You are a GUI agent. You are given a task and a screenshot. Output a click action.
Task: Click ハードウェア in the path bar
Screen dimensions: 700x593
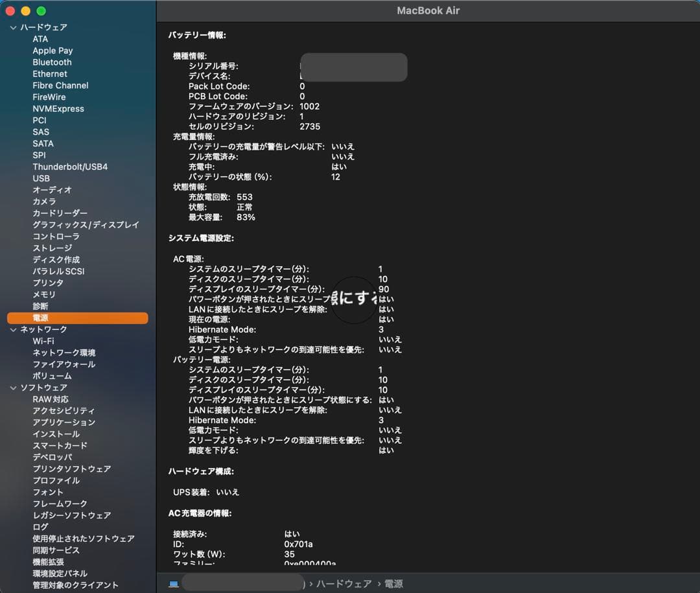pyautogui.click(x=344, y=584)
